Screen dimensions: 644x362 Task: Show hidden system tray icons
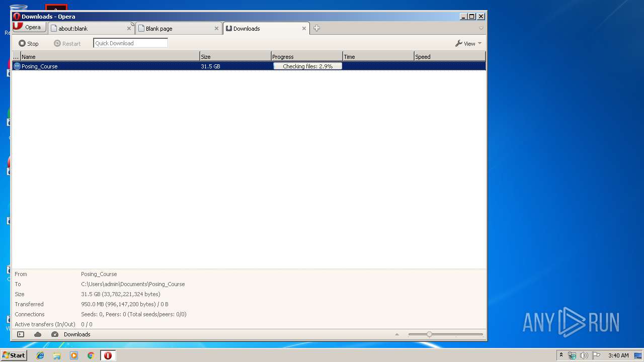[x=561, y=355]
